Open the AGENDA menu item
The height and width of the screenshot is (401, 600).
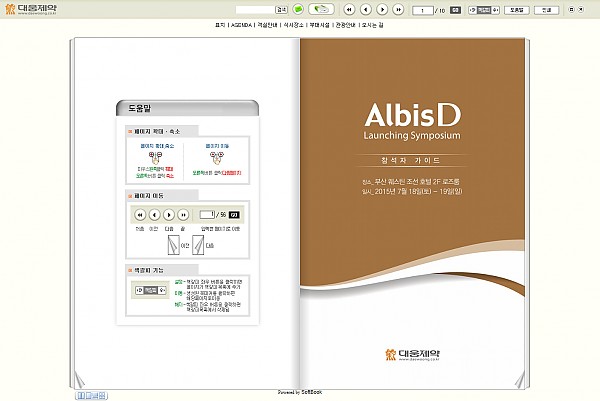click(x=242, y=24)
